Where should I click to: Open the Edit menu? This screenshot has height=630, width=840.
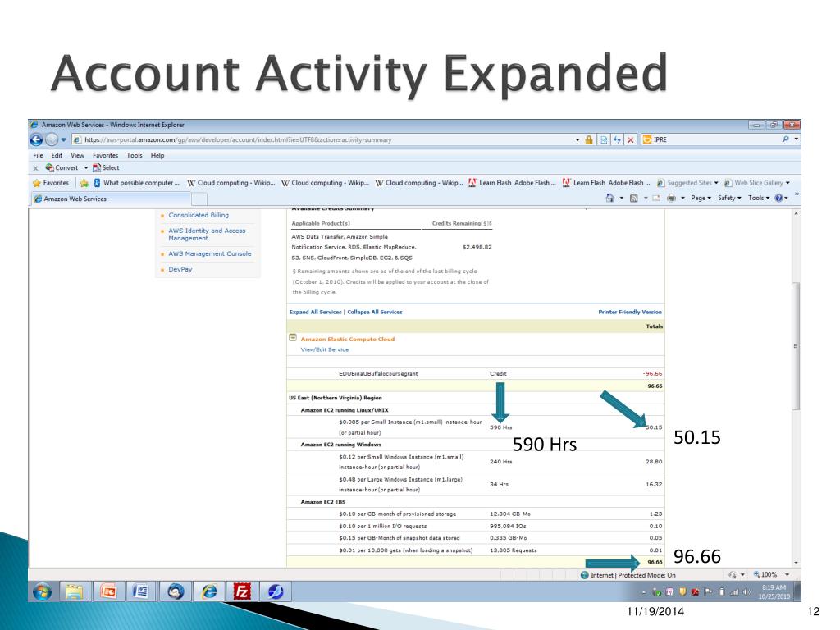tap(57, 155)
